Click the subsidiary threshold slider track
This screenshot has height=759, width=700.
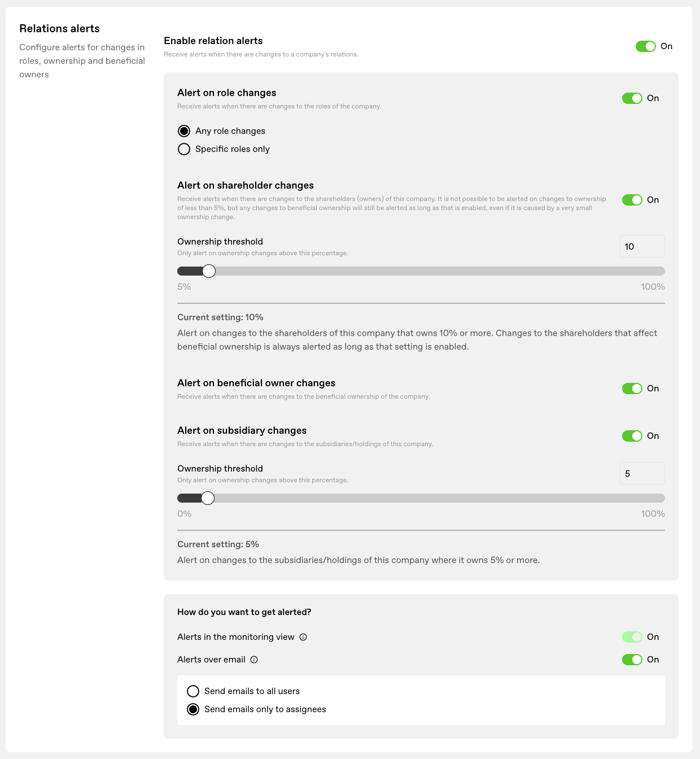coord(421,498)
